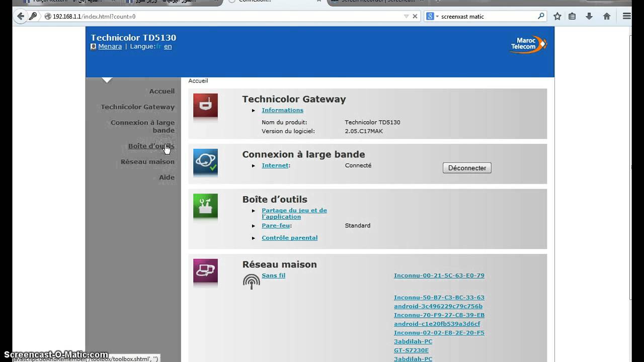Click the Déconnecter button
Viewport: 644px width, 362px height.
point(467,168)
